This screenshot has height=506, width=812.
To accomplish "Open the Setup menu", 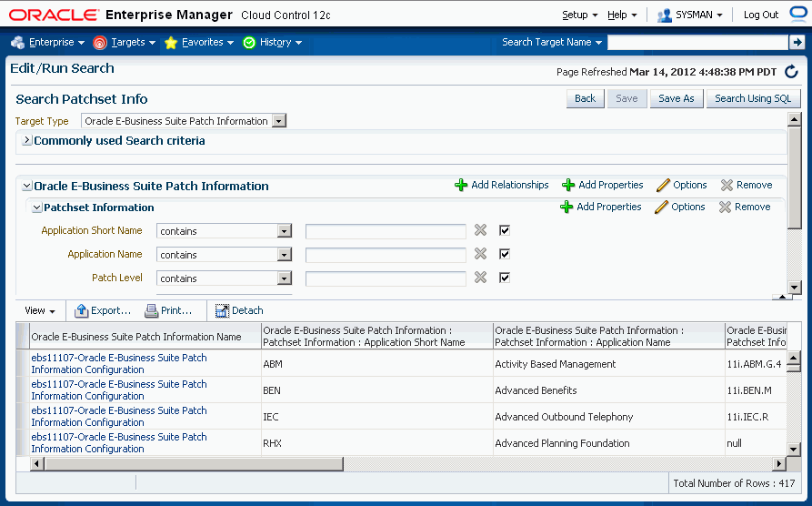I will tap(580, 15).
